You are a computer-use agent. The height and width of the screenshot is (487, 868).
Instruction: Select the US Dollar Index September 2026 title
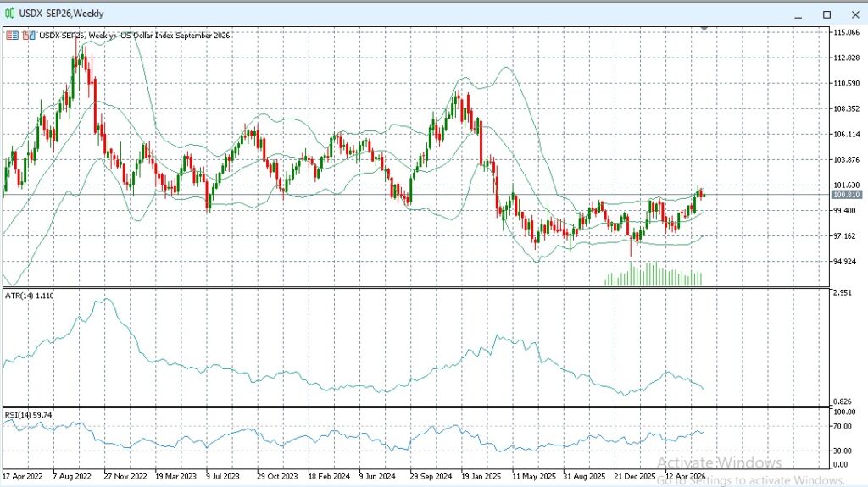[x=175, y=36]
